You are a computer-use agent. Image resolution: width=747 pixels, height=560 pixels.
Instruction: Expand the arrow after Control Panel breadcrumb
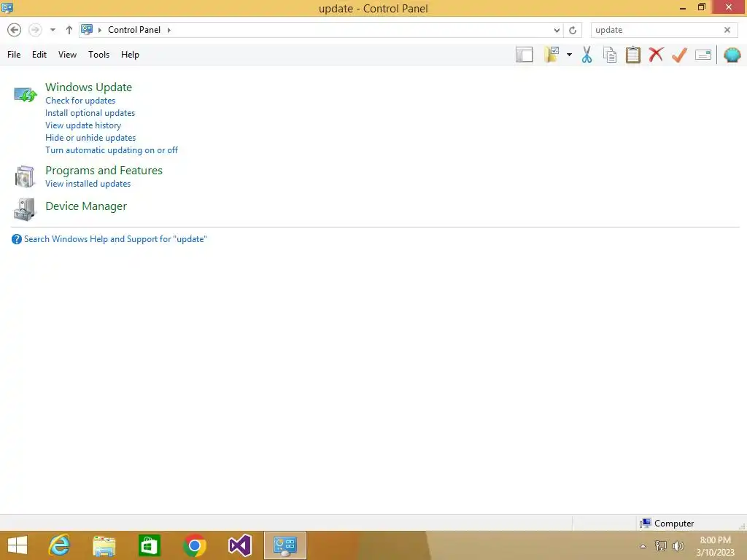point(169,30)
